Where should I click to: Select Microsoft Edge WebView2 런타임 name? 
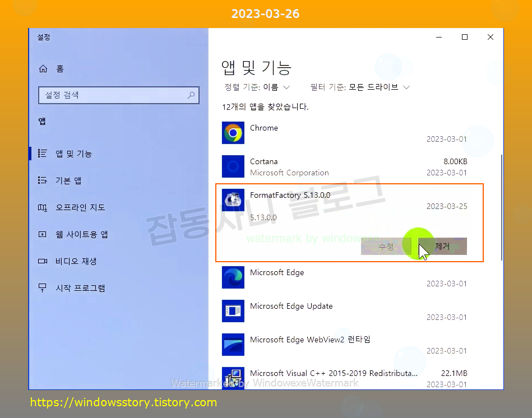coord(310,340)
